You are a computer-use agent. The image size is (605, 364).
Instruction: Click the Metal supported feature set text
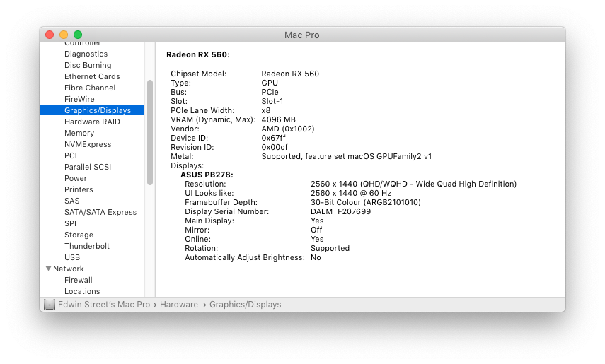(x=347, y=156)
